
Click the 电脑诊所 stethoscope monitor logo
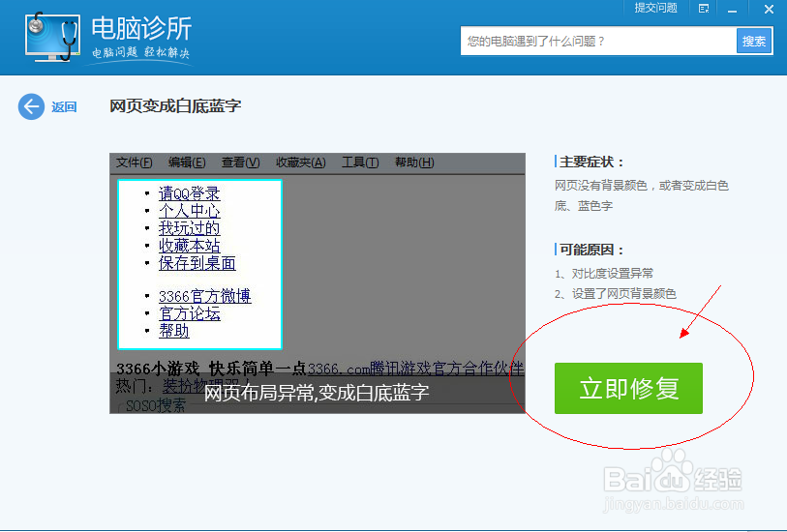[52, 37]
